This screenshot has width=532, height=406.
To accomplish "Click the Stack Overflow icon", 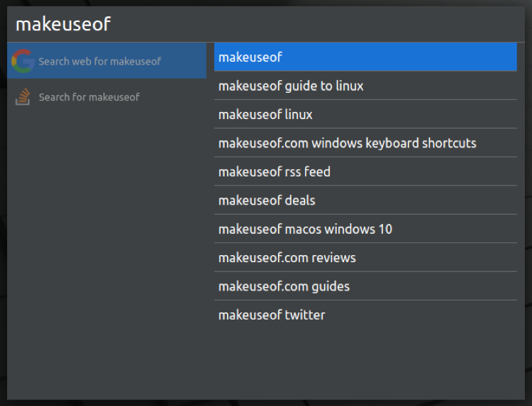I will (x=23, y=97).
